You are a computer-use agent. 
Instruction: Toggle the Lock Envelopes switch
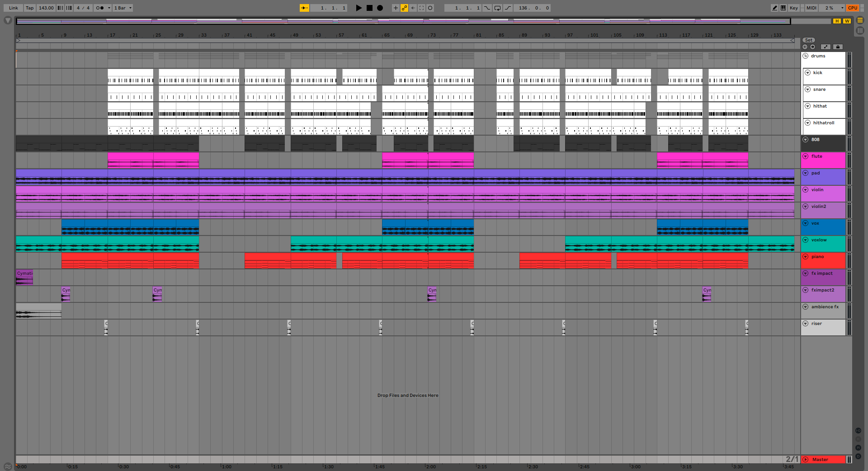(x=838, y=47)
